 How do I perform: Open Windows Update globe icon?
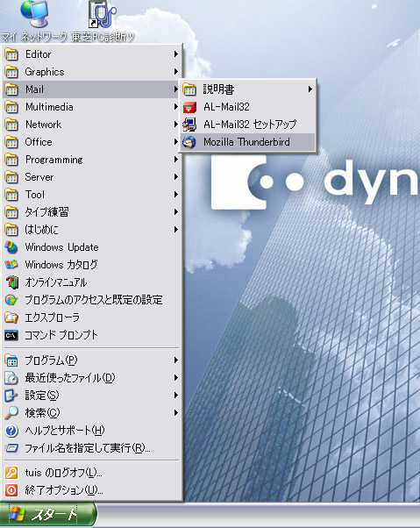(x=11, y=247)
